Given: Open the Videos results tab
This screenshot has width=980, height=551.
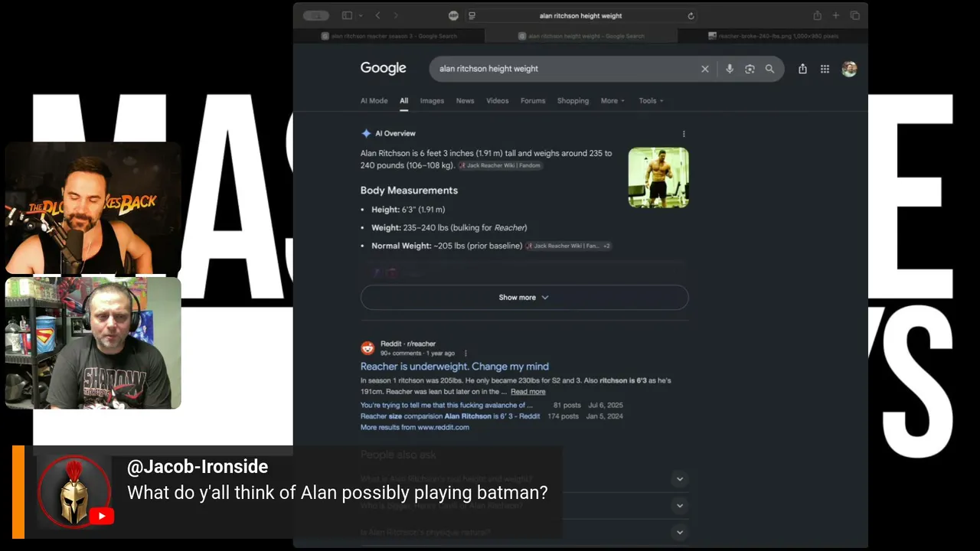Looking at the screenshot, I should (x=498, y=101).
